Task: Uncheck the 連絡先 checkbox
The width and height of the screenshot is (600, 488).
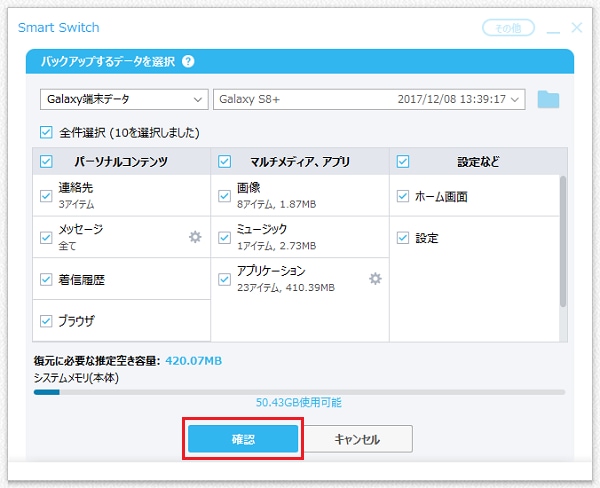Action: point(46,196)
